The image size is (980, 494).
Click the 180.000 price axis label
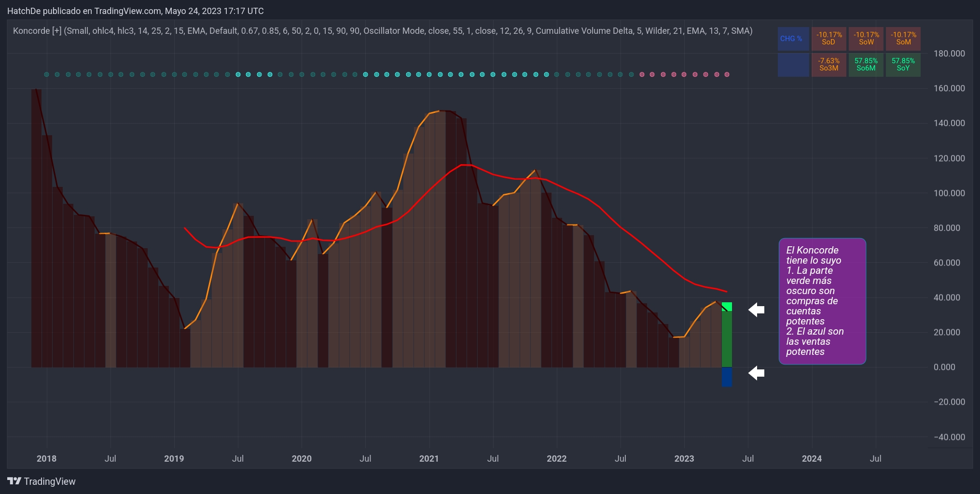pos(949,54)
